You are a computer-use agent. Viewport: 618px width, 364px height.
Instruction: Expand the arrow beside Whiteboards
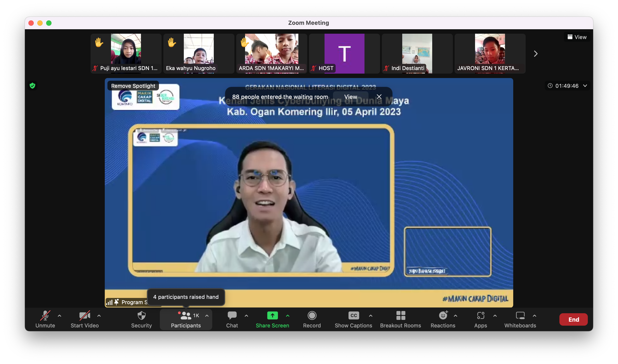[x=535, y=316]
